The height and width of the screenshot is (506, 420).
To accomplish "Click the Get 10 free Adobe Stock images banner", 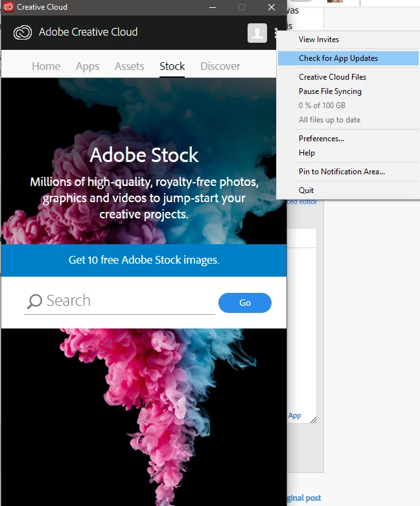I will (x=144, y=260).
